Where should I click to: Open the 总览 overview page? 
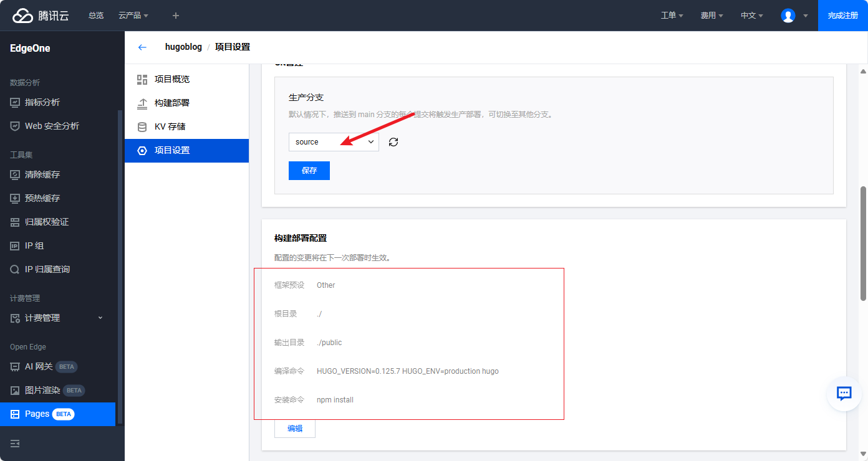pos(96,16)
